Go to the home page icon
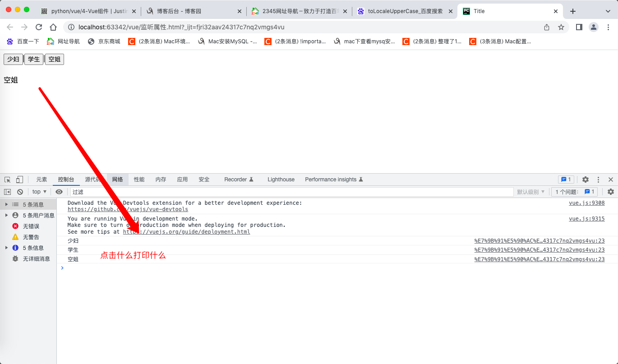The height and width of the screenshot is (364, 618). pos(53,27)
